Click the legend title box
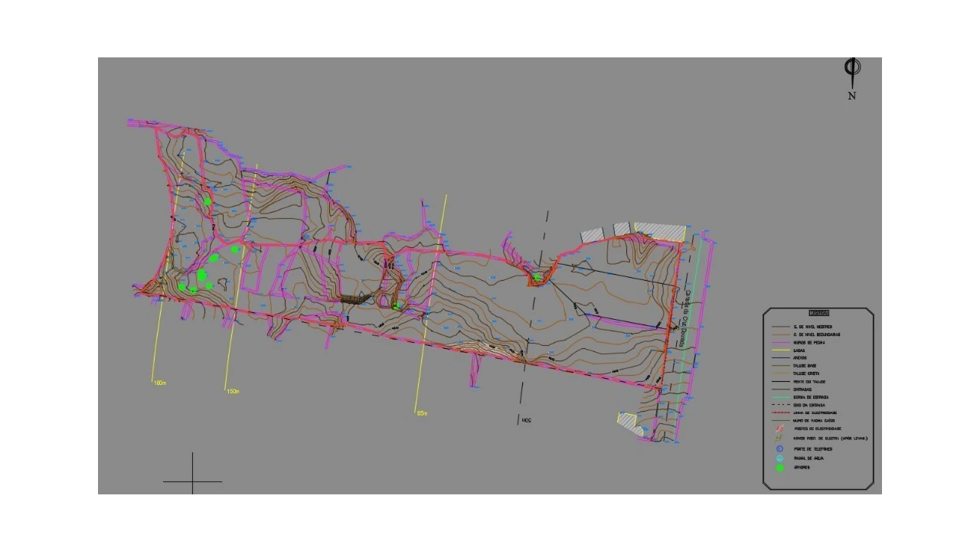The width and height of the screenshot is (980, 551). [818, 313]
